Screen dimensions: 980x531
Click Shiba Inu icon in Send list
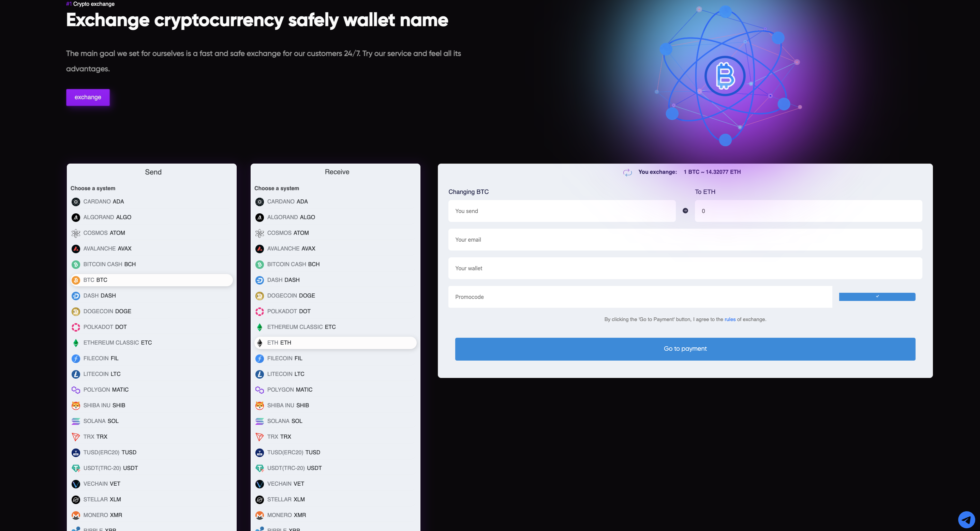pyautogui.click(x=76, y=406)
